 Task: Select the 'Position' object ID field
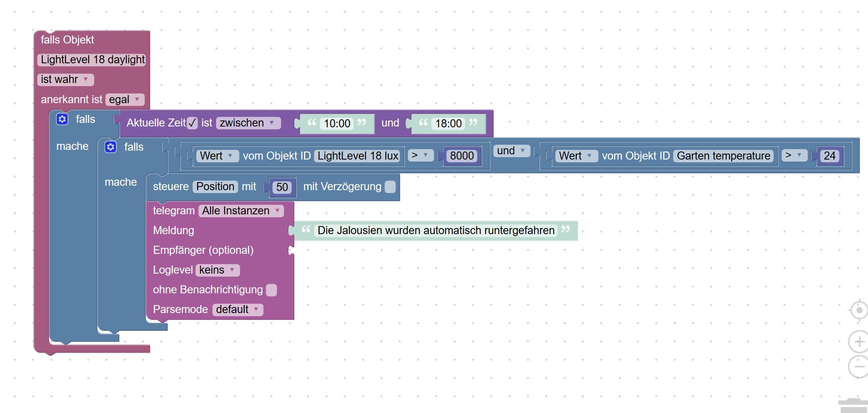coord(215,187)
